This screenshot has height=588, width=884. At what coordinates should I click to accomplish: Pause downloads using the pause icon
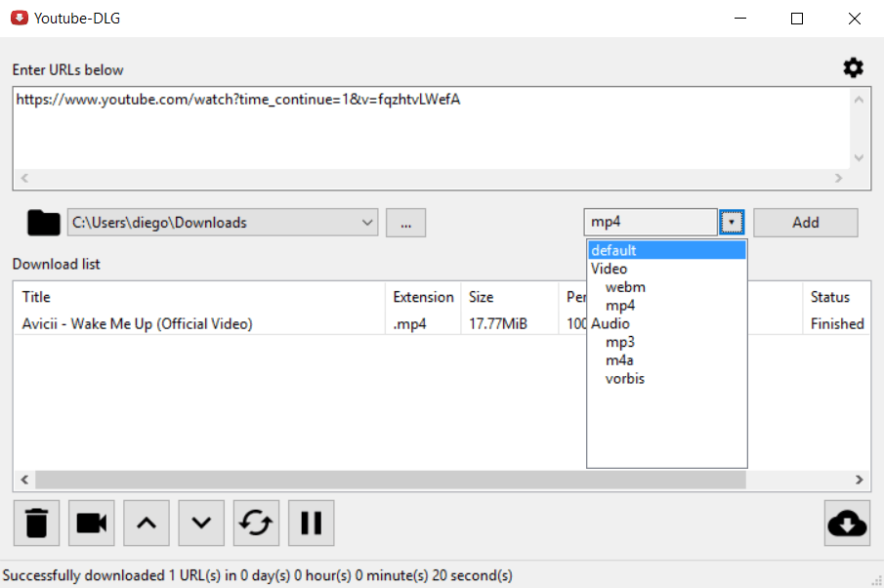pos(311,524)
